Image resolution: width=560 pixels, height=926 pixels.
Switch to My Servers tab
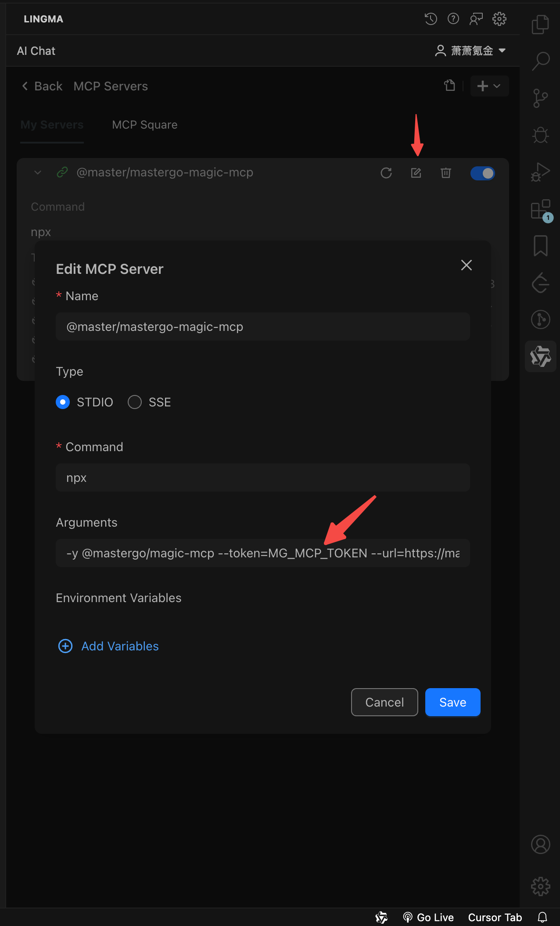52,125
